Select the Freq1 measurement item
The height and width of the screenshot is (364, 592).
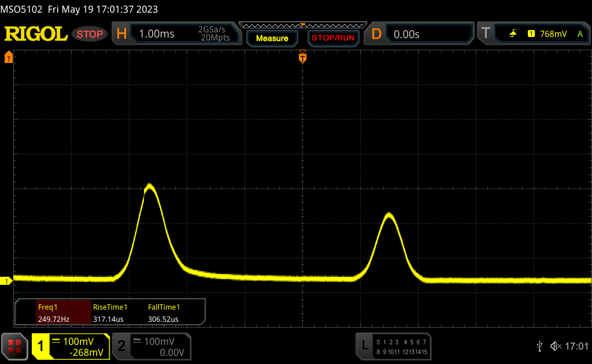[64, 313]
